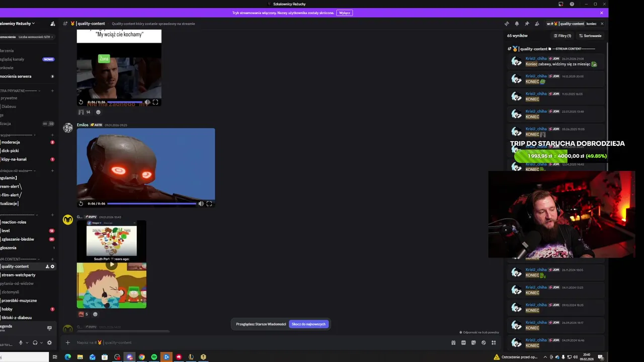The width and height of the screenshot is (644, 362).
Task: Fullscreen the Żona video
Action: click(x=155, y=102)
